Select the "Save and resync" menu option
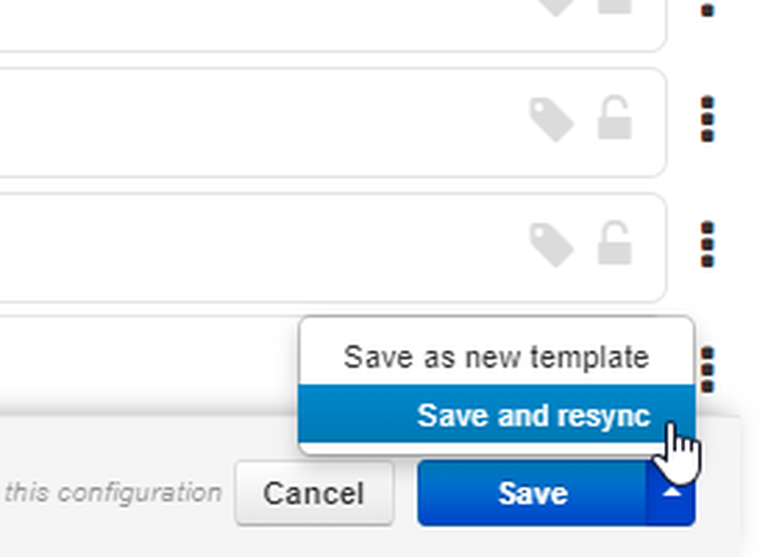768x557 pixels. click(497, 414)
